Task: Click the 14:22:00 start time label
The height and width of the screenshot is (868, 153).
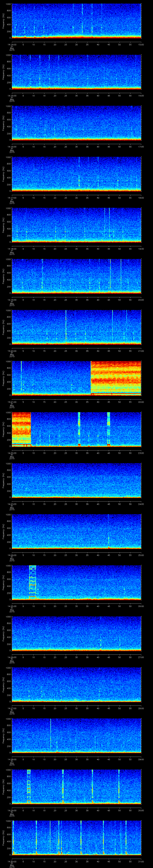Action: [x=12, y=453]
